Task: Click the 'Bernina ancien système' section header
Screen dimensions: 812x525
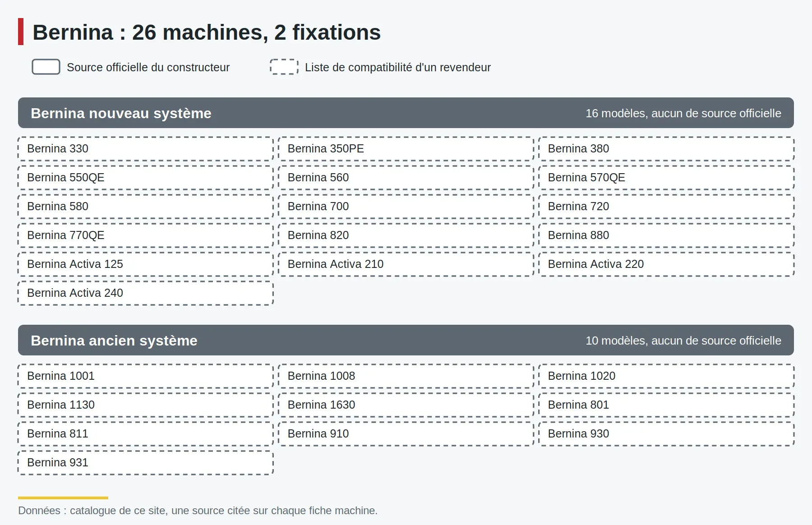Action: click(406, 340)
